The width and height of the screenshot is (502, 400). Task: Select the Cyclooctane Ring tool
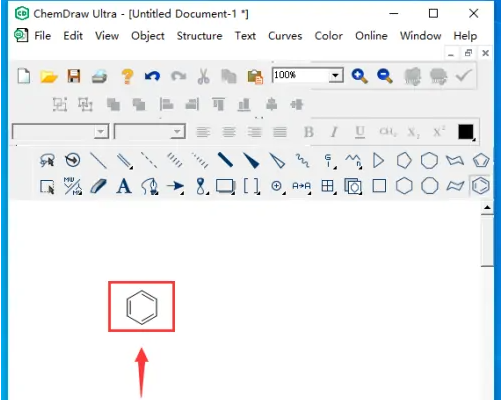pyautogui.click(x=430, y=186)
